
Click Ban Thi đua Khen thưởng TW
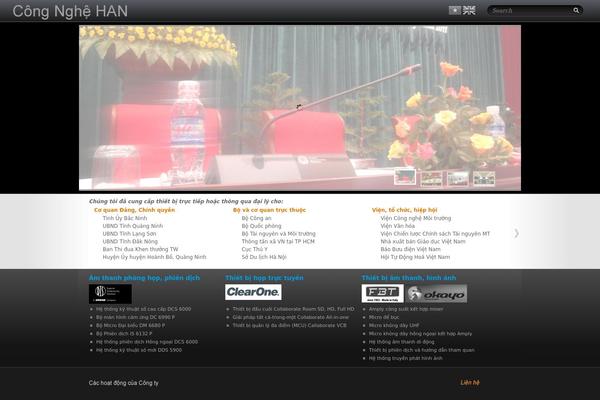pos(140,249)
